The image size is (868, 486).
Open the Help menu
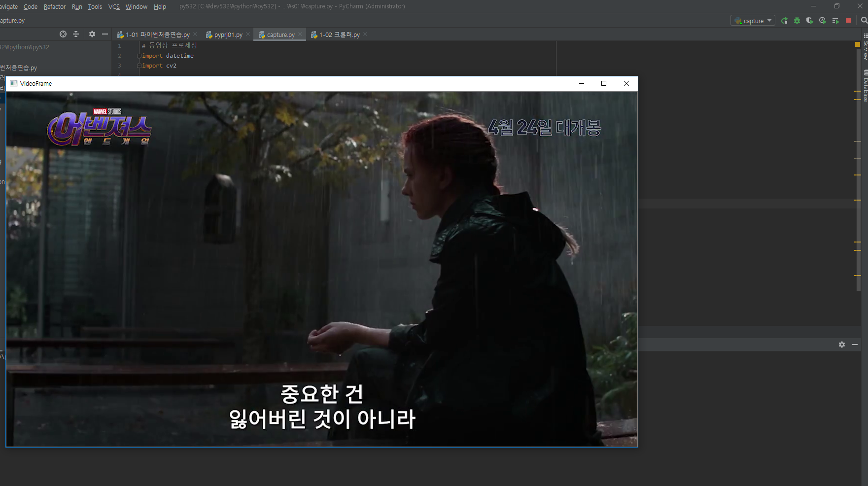tap(160, 6)
